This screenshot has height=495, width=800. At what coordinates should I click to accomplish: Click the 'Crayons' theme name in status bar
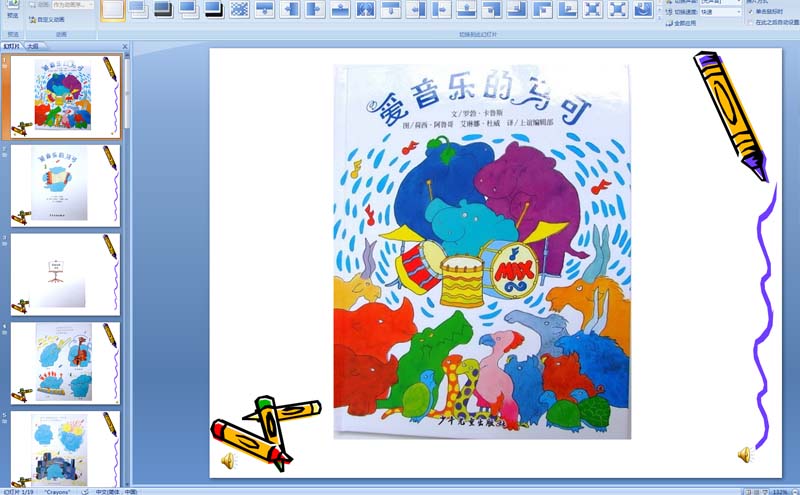coord(57,492)
